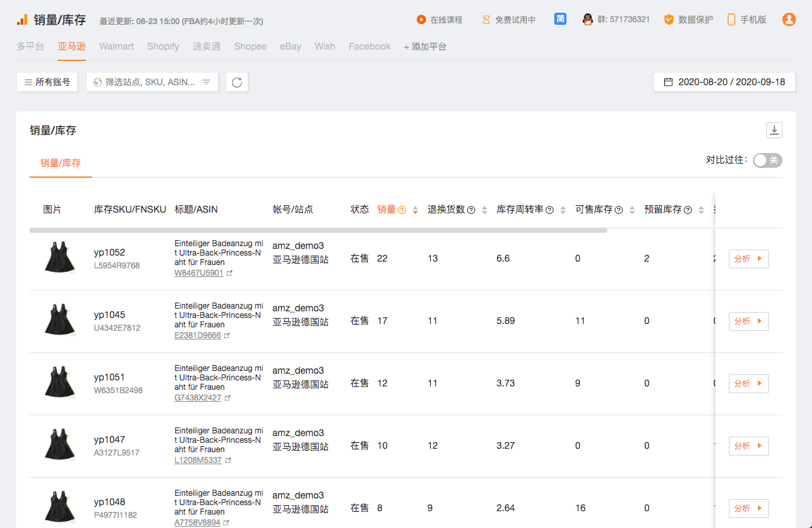
Task: Click the help icon beside 库存周转率
Action: pyautogui.click(x=550, y=210)
